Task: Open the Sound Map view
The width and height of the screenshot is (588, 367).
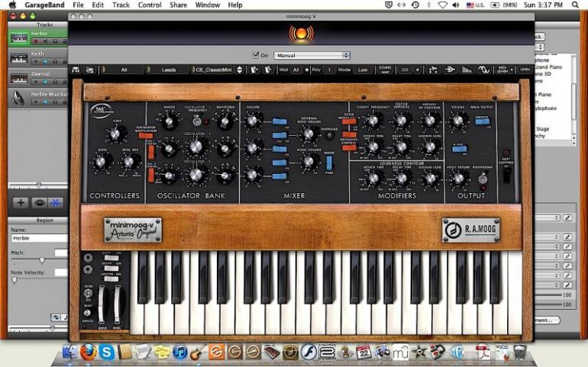Action: click(385, 69)
